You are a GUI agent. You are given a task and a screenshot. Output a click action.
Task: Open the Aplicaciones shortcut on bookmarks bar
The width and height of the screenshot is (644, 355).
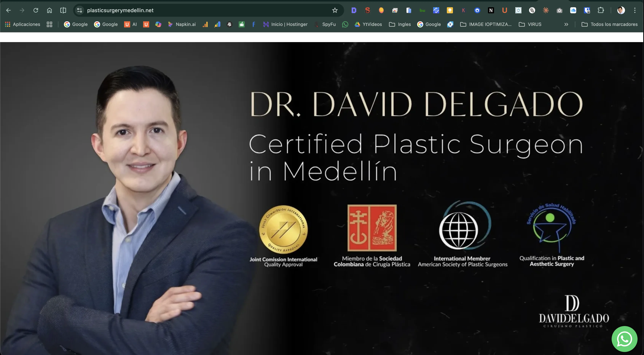click(22, 24)
